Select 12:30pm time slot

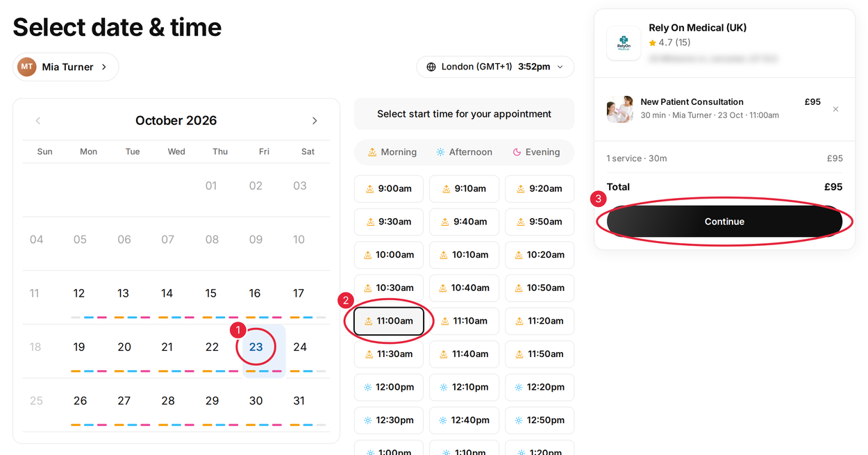389,420
